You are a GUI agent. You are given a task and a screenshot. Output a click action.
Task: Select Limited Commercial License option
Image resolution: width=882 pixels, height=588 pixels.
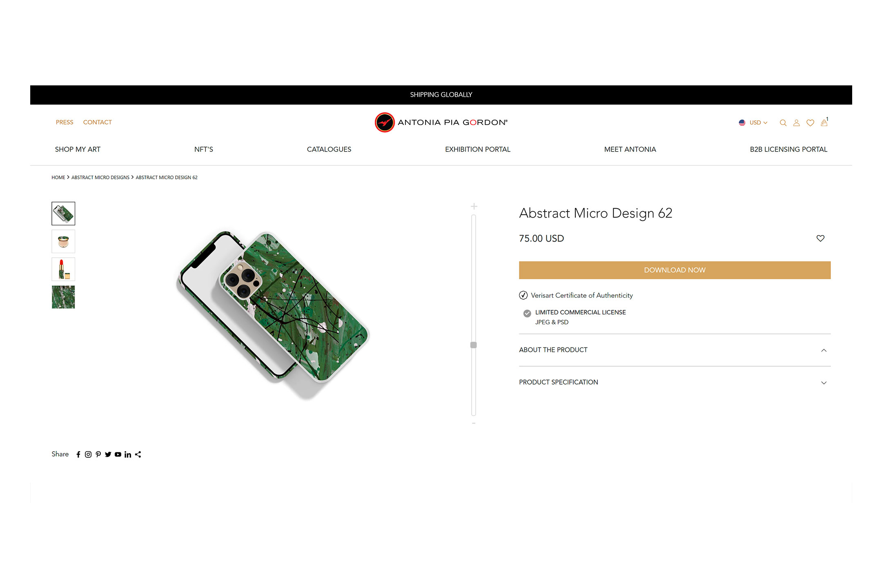click(527, 313)
